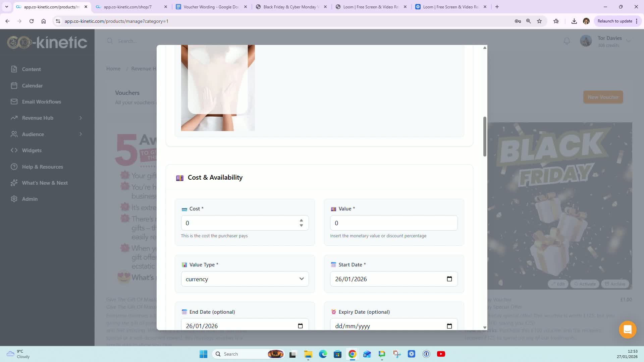Click the Home breadcrumb link

click(113, 69)
